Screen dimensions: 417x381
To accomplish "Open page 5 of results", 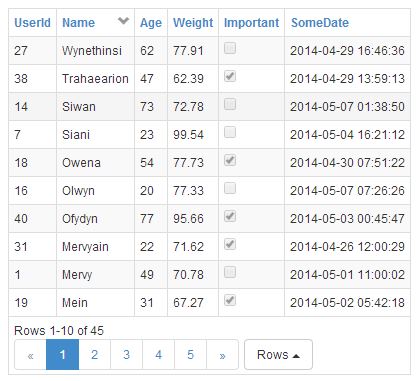I will click(x=190, y=355).
